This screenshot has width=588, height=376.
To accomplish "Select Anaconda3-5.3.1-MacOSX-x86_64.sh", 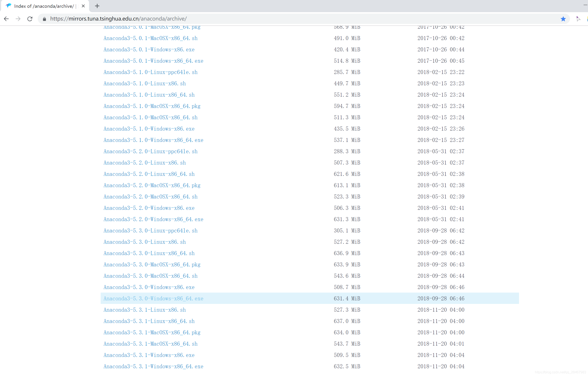I will pos(151,344).
